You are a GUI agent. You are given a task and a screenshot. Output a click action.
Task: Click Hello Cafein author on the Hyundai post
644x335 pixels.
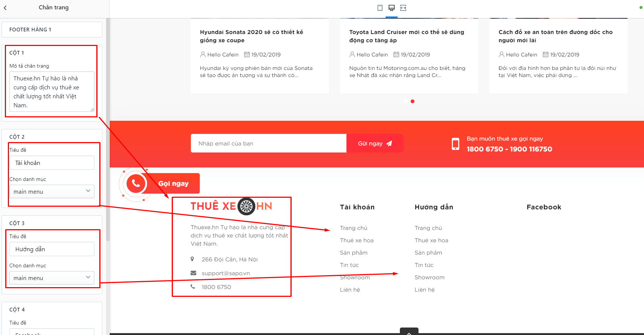point(223,55)
